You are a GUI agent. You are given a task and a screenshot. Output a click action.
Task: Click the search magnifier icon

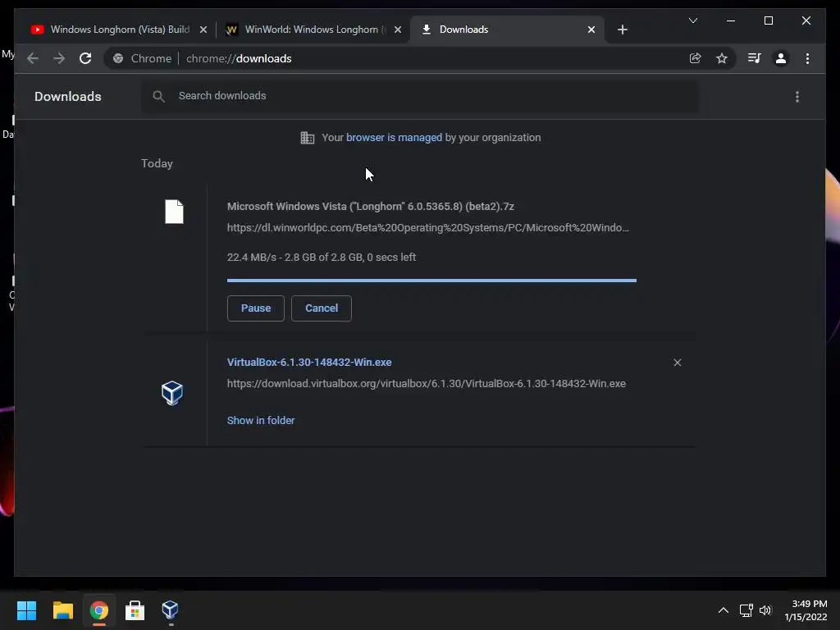point(158,97)
